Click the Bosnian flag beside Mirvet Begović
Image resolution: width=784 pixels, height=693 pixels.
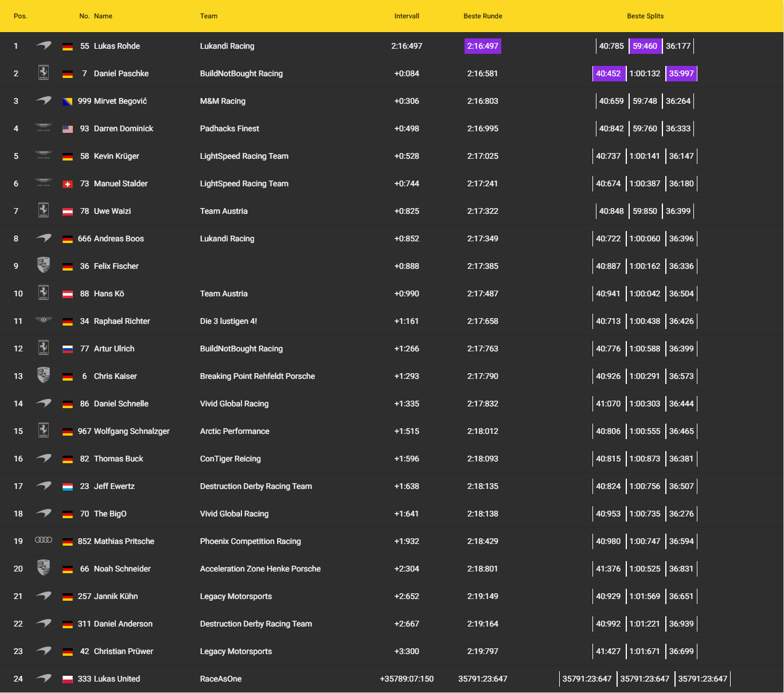pyautogui.click(x=68, y=101)
